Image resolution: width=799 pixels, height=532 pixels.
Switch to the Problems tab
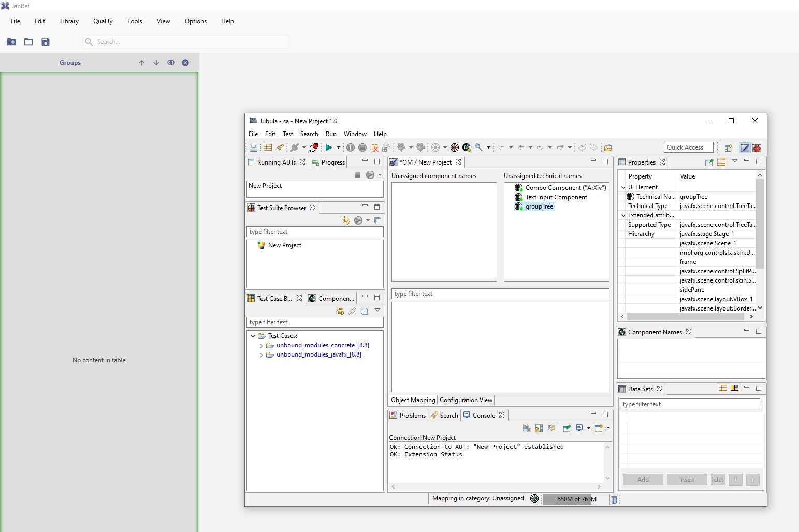click(x=408, y=416)
